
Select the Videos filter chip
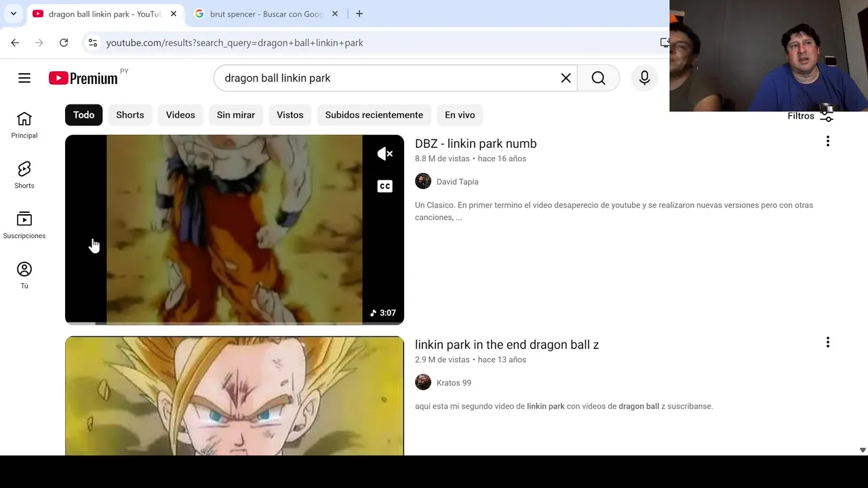click(180, 115)
